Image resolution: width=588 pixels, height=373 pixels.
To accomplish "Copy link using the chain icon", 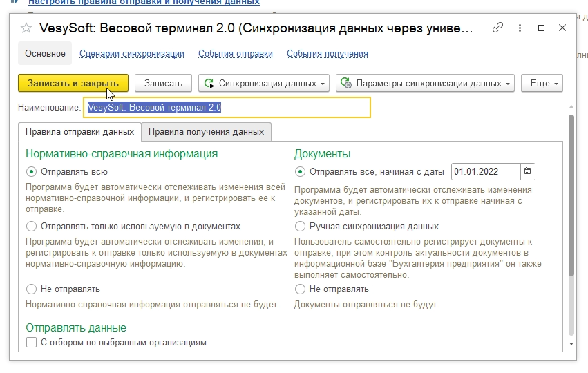I will [x=497, y=28].
